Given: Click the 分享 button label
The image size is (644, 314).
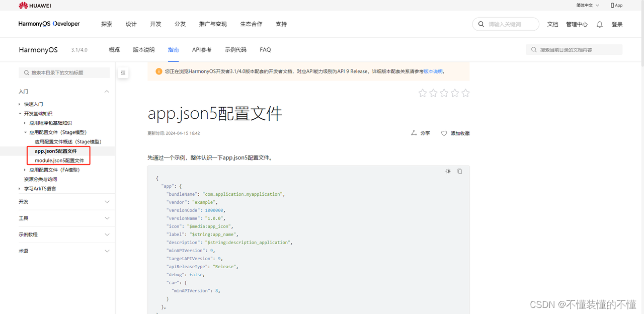Looking at the screenshot, I should pyautogui.click(x=425, y=133).
